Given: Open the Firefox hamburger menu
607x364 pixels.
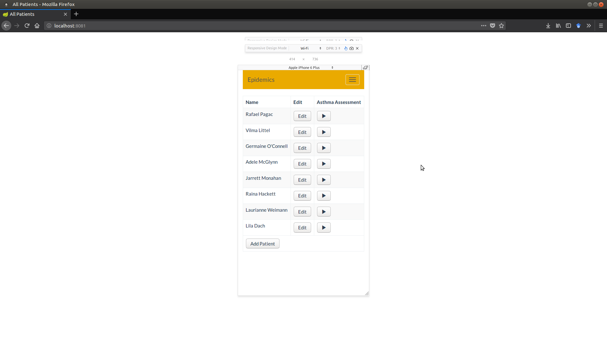Looking at the screenshot, I should [601, 26].
